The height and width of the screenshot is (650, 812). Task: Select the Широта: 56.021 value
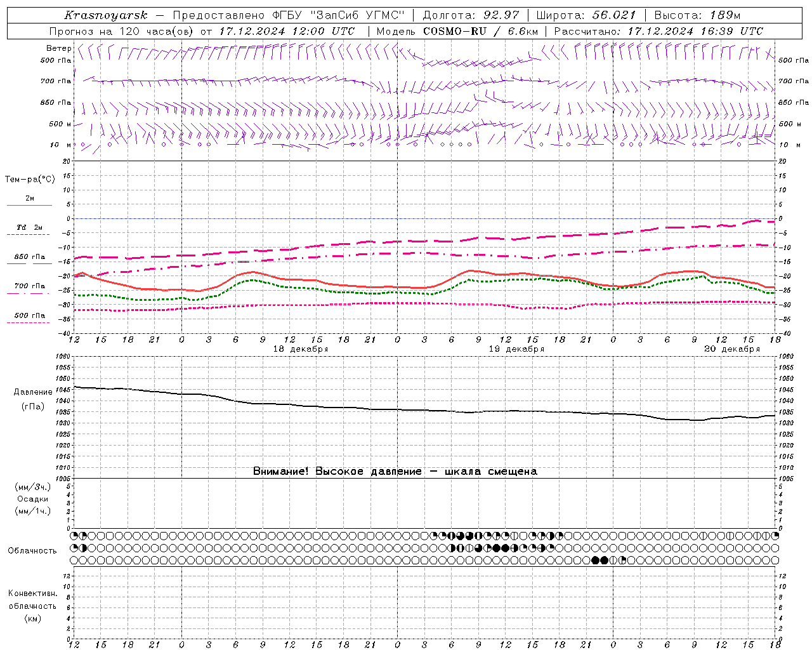tap(586, 15)
